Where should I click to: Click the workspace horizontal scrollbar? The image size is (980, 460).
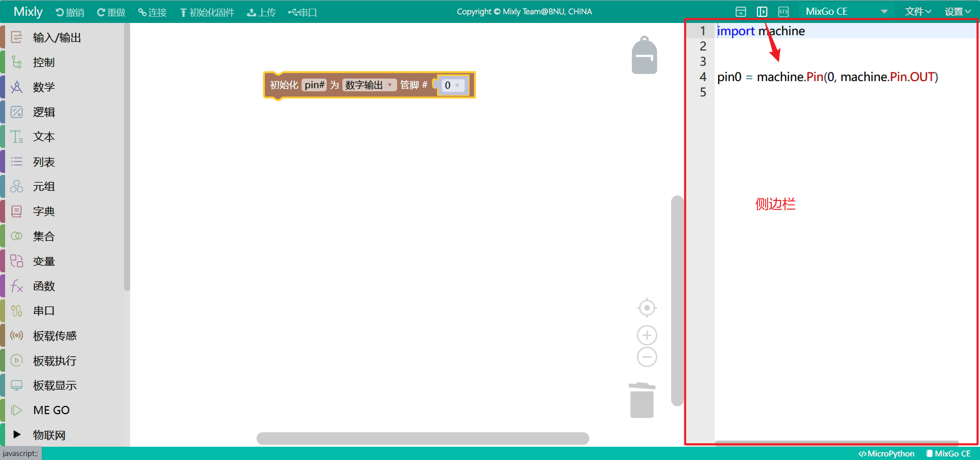[x=423, y=439]
